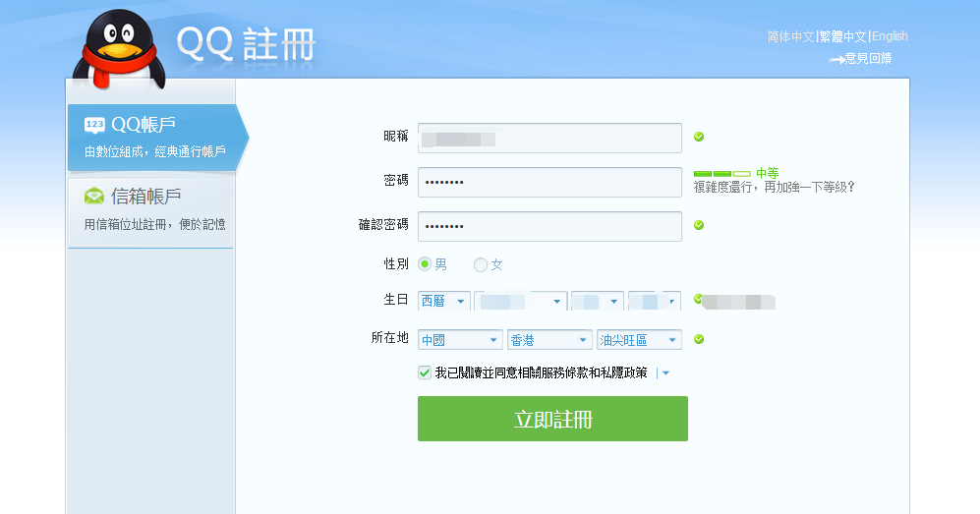Open the 中國 country dropdown

pos(461,340)
